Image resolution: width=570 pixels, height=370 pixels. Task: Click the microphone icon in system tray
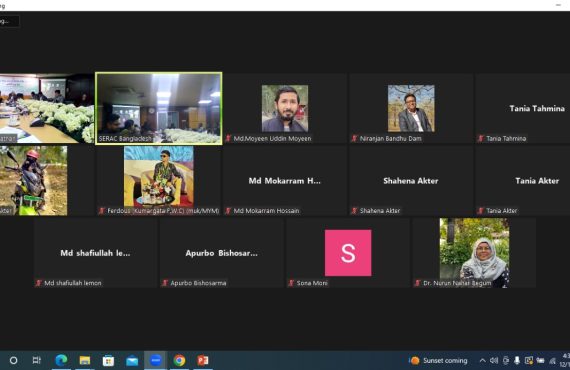click(x=517, y=360)
